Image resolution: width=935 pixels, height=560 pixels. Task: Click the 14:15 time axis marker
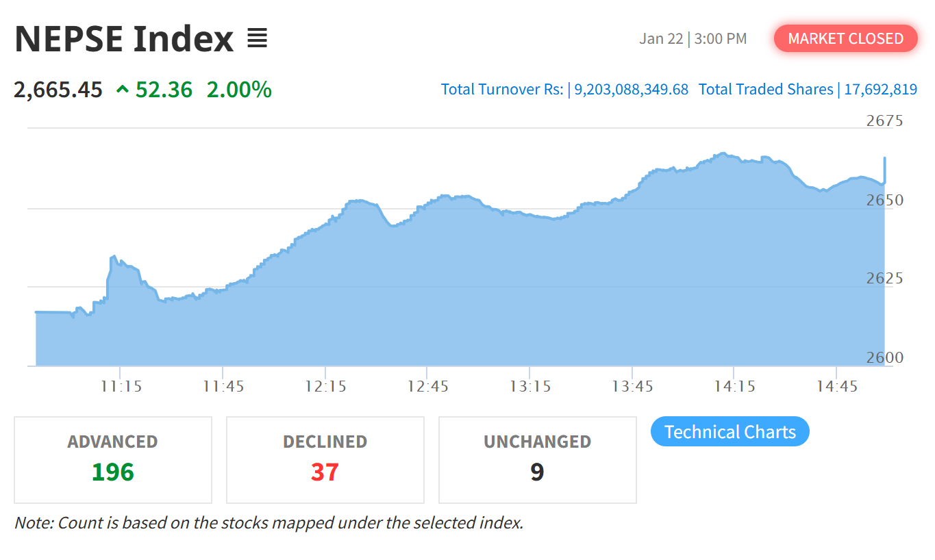(734, 386)
